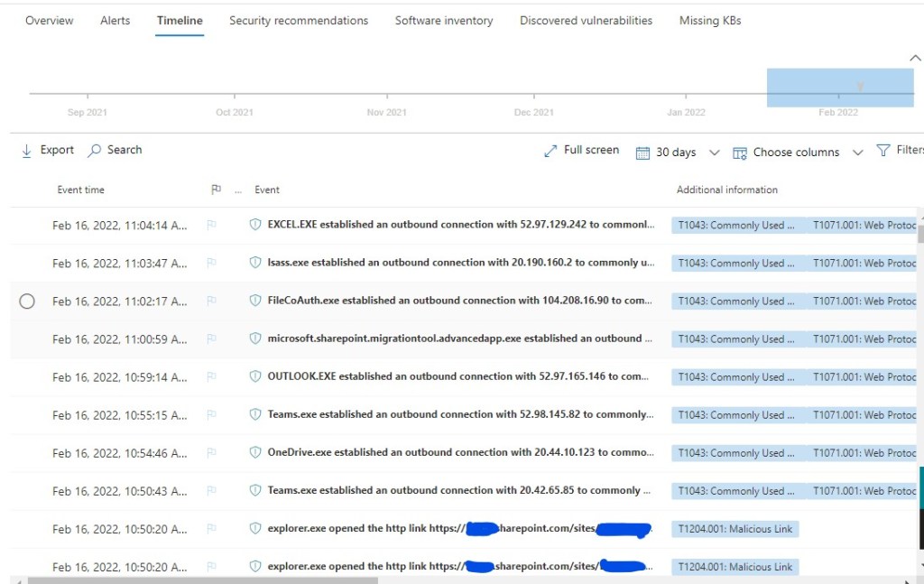Collapse the timeline chart with chevron

tap(915, 59)
